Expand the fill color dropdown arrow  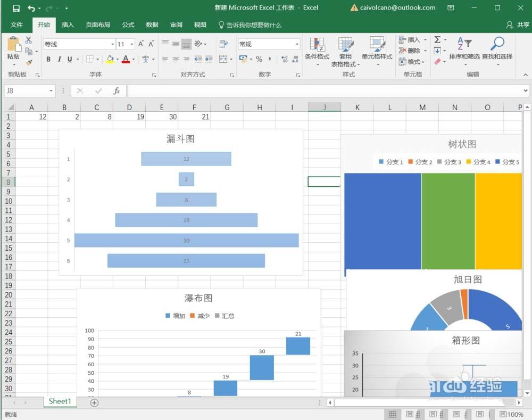117,59
